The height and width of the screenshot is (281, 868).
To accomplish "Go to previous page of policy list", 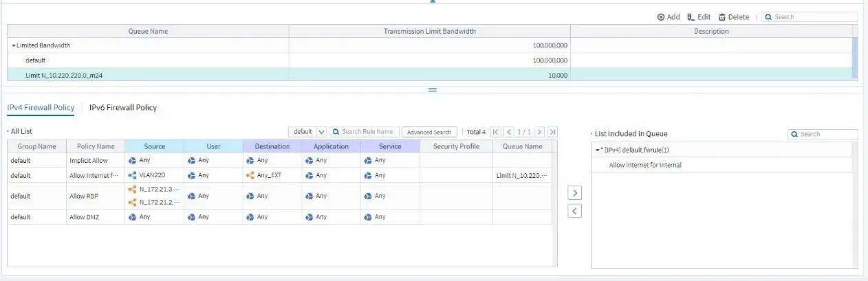I will coord(509,132).
